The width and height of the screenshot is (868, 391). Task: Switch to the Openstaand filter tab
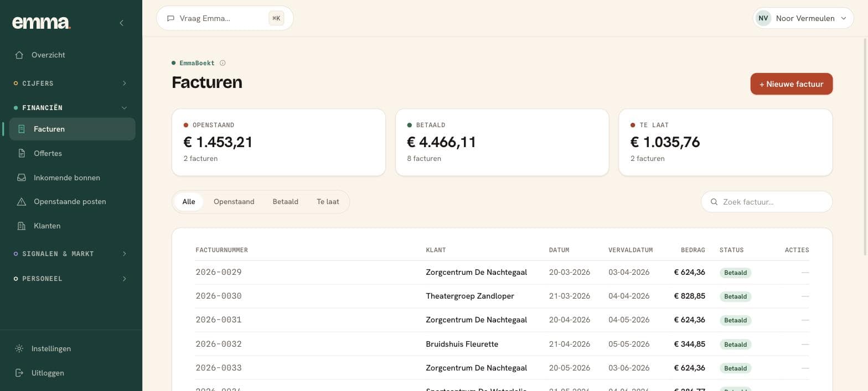(234, 201)
